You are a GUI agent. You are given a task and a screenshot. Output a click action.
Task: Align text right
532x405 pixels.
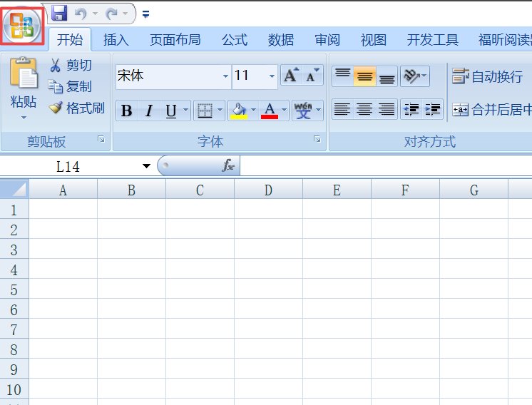point(387,109)
